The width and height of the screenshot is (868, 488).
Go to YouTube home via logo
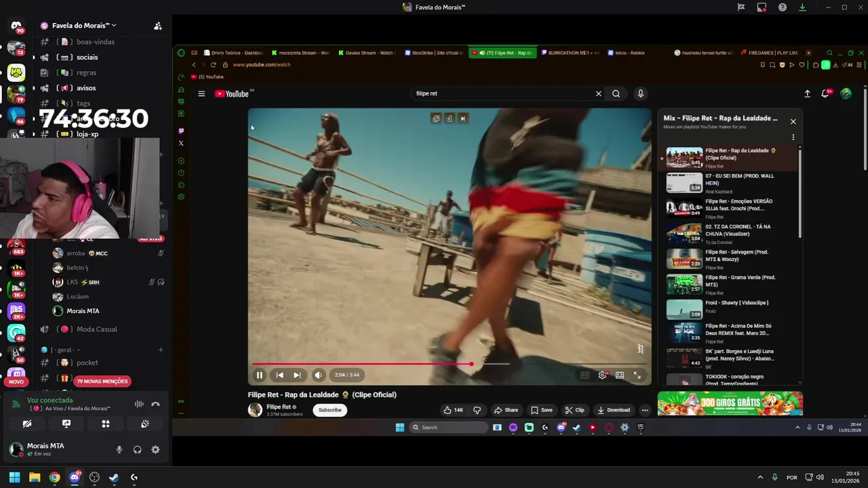[232, 94]
